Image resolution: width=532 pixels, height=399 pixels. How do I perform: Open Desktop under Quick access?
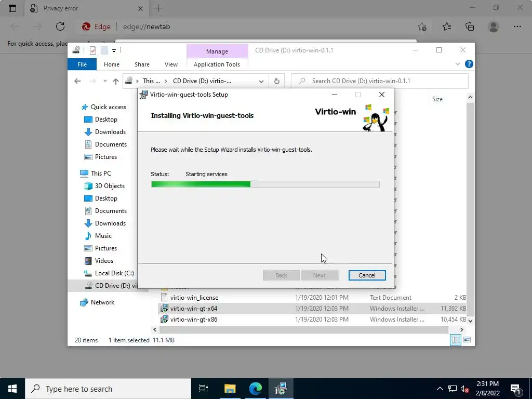coord(106,119)
